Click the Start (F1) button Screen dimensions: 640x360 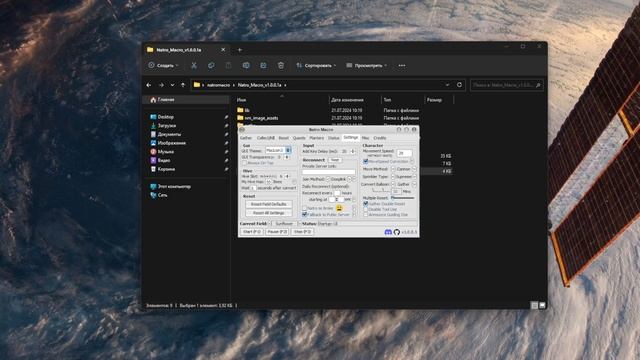[x=251, y=232]
